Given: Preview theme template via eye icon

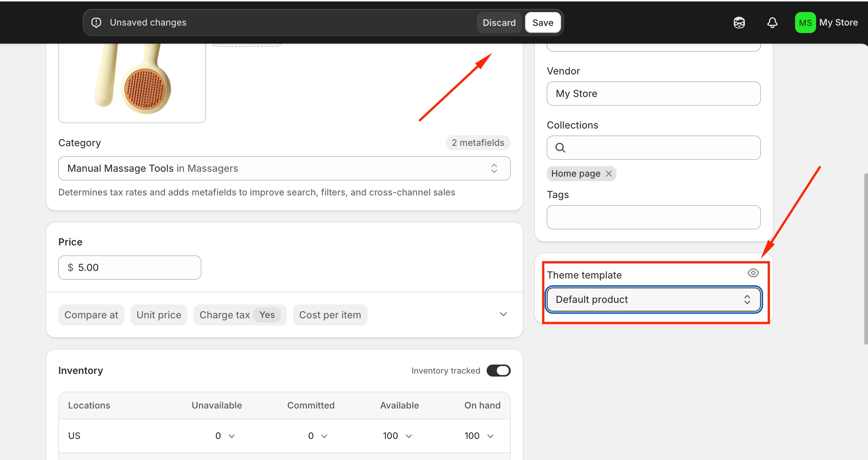Looking at the screenshot, I should (753, 273).
